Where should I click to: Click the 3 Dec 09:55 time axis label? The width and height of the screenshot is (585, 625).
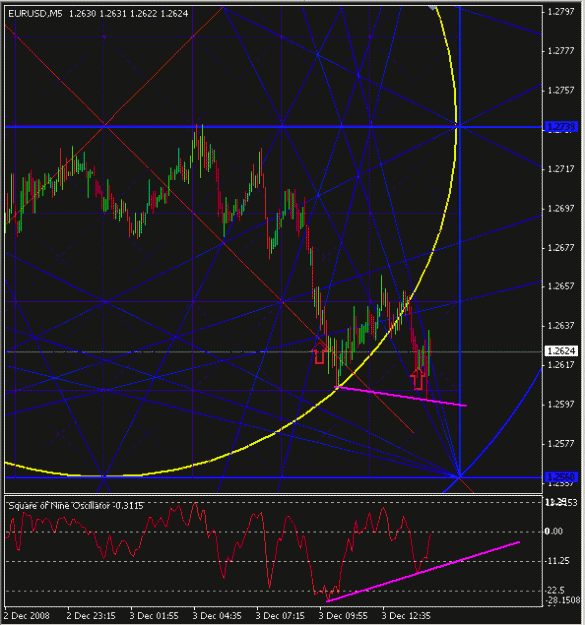coord(343,615)
